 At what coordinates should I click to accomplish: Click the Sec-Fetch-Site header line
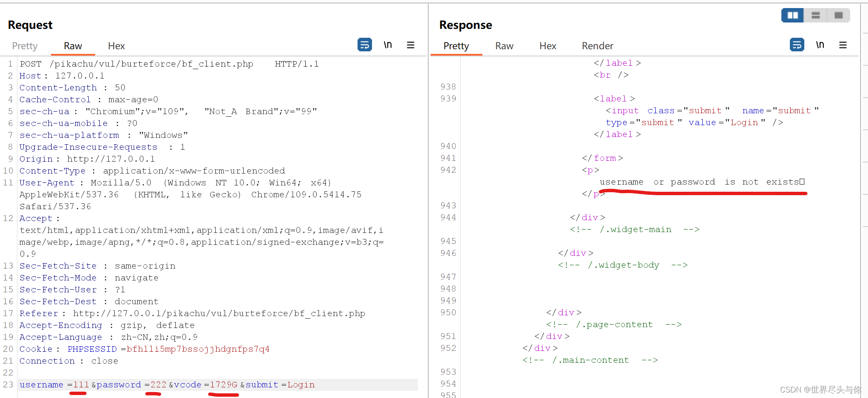pos(98,266)
